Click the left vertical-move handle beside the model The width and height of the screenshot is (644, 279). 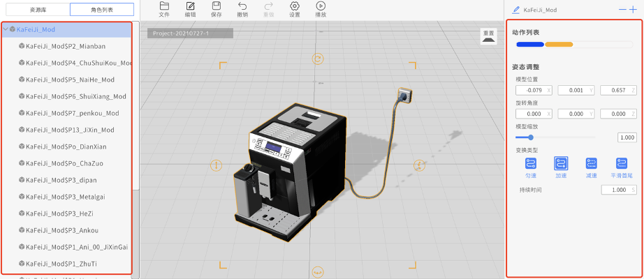coord(216,165)
